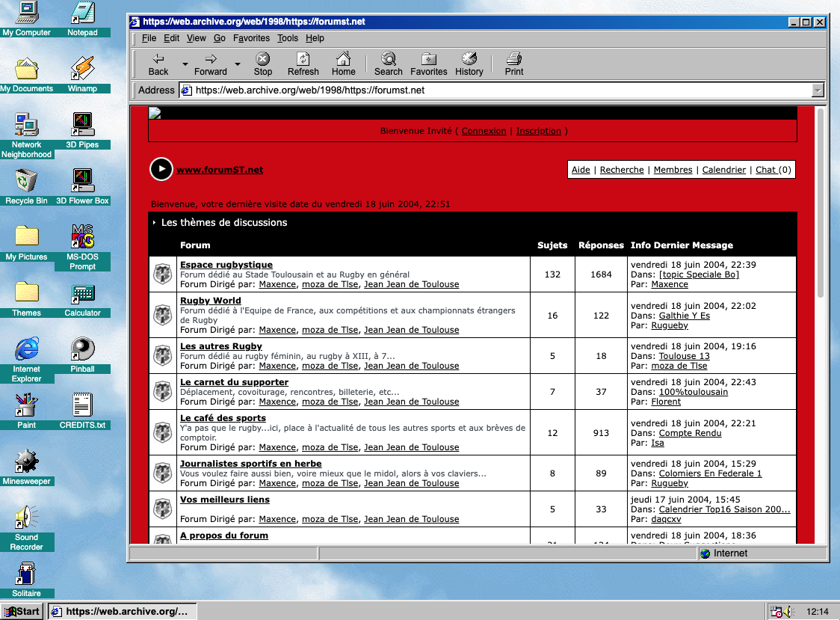Select the Calculator desktop icon

click(82, 298)
